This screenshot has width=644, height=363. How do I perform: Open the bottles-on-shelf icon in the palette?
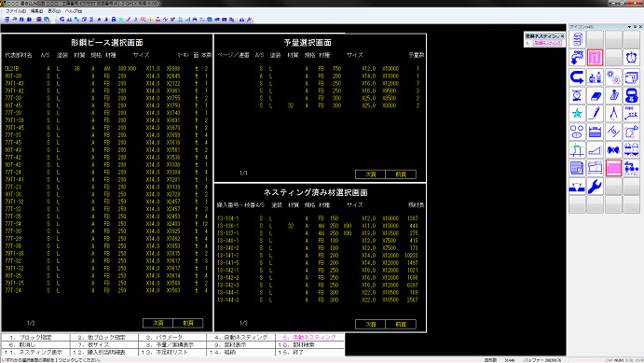coord(595,77)
